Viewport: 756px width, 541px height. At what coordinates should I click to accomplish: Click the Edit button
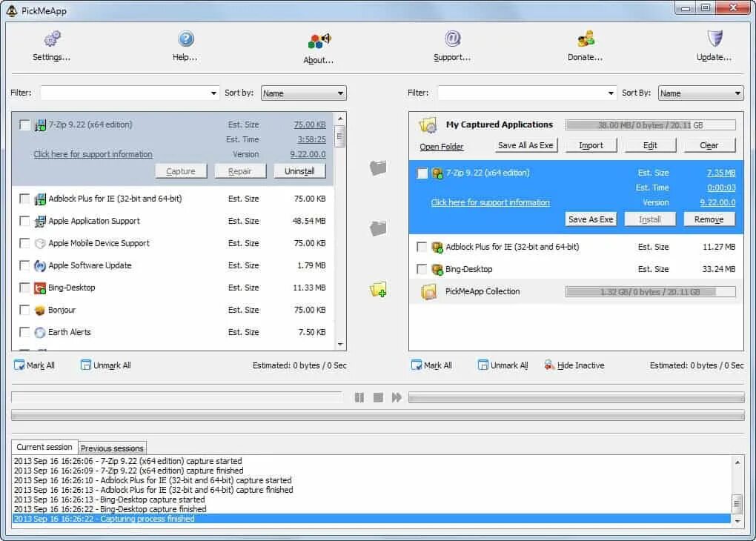pyautogui.click(x=651, y=145)
